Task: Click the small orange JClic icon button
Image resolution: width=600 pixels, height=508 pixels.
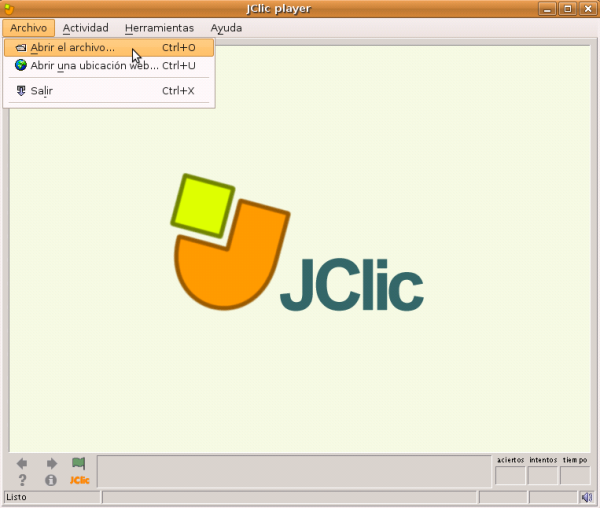Action: tap(79, 480)
